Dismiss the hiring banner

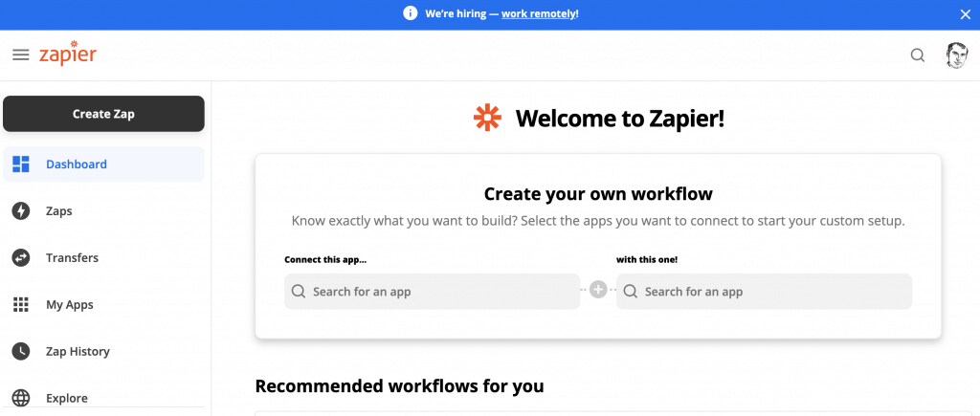coord(965,14)
